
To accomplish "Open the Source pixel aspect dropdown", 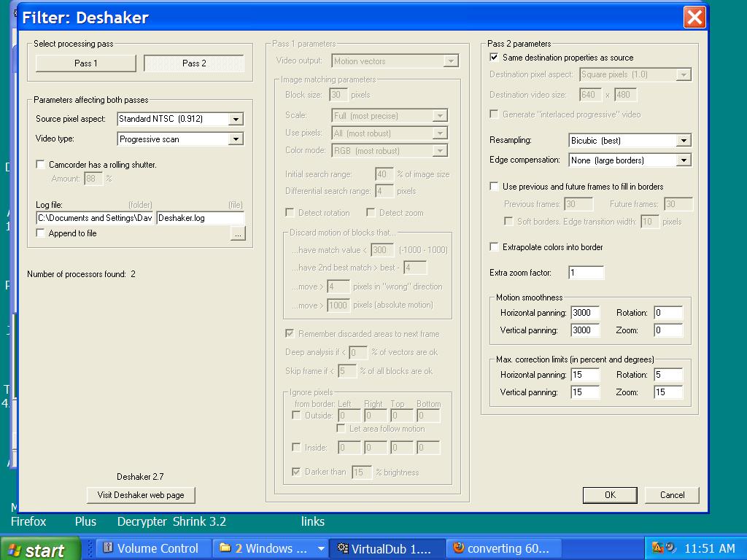I will click(x=236, y=119).
